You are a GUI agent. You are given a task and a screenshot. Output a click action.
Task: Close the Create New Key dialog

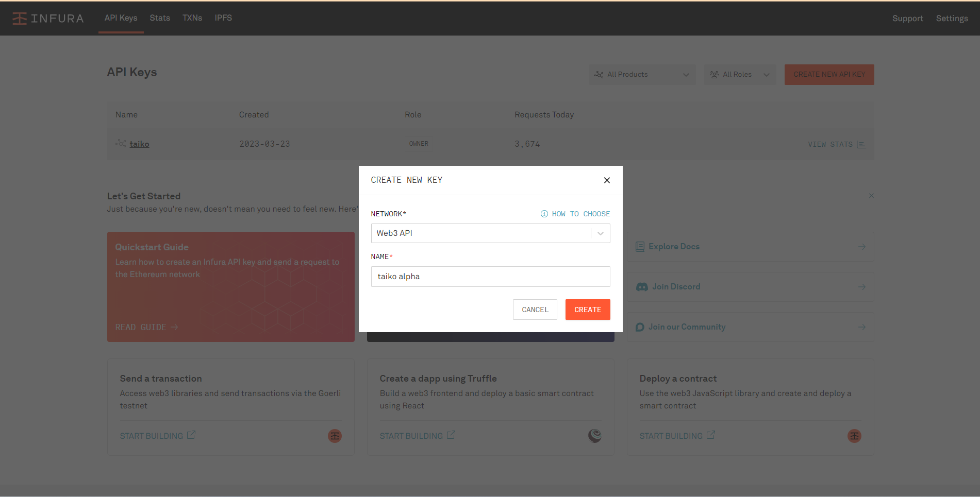pos(607,180)
